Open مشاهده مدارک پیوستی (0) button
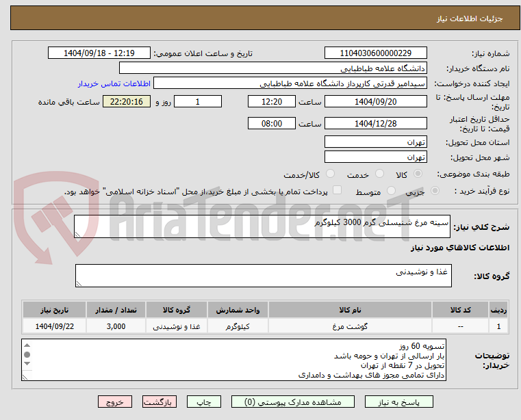Viewport: 521px width, 420px height. 293,402
